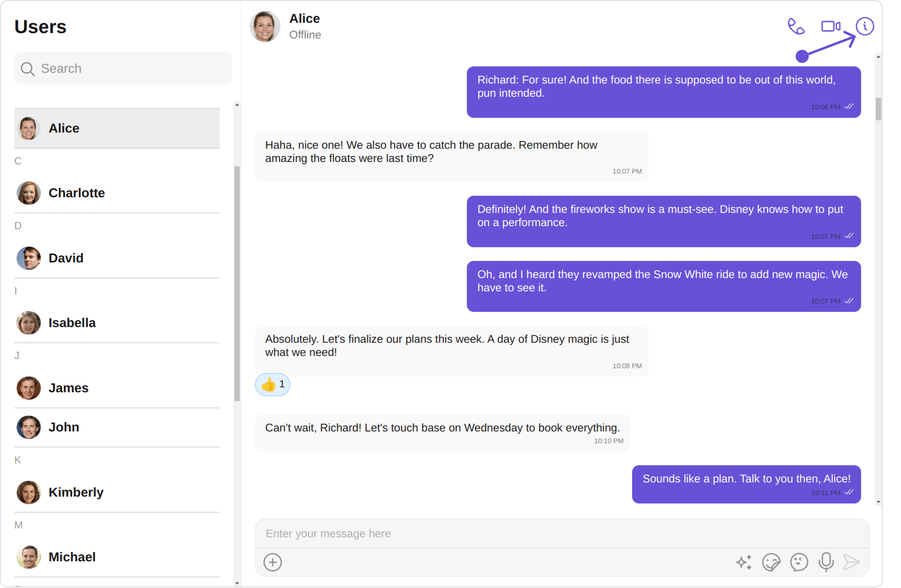Select Kimberly in the users list
The width and height of the screenshot is (901, 588).
117,493
